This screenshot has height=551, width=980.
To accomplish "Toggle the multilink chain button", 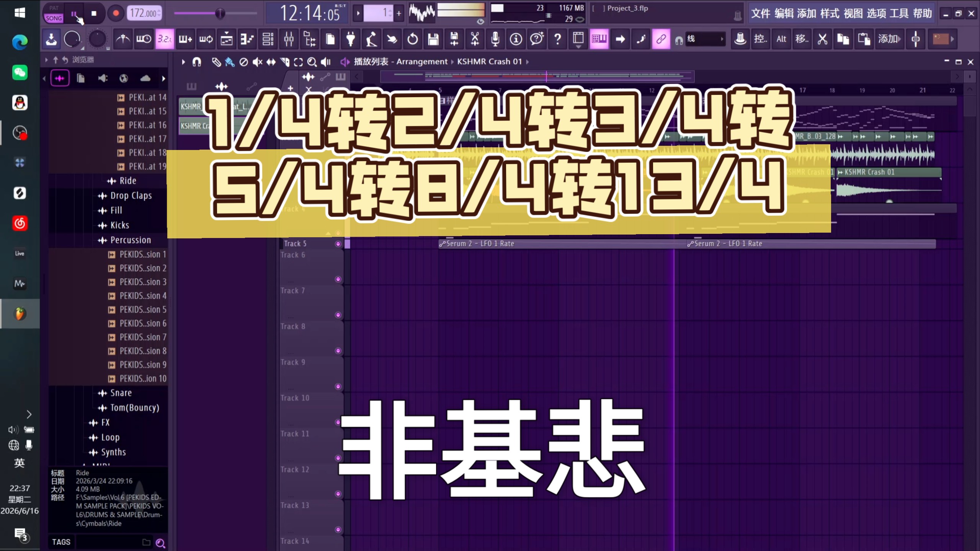I will 661,39.
